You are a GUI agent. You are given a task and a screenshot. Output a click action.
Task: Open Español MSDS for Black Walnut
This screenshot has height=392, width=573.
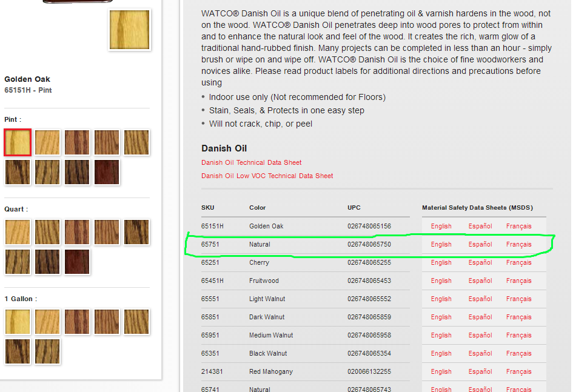[480, 354]
